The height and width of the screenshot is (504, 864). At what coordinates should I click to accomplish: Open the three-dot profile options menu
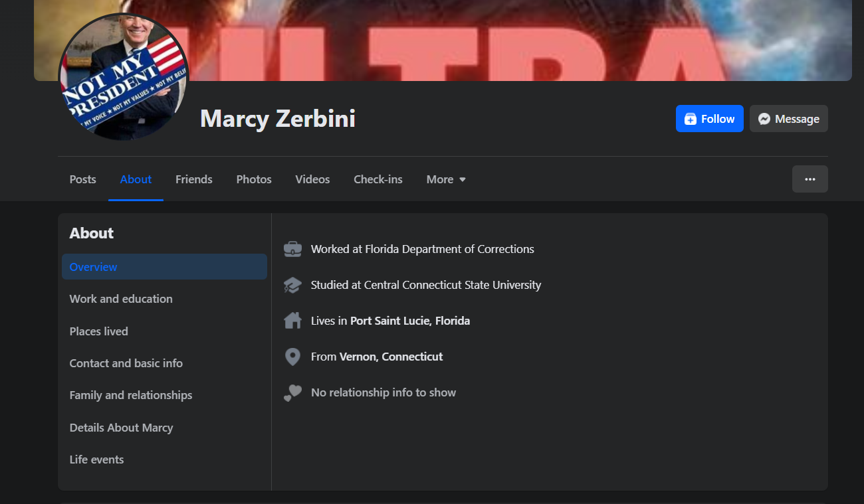point(810,179)
